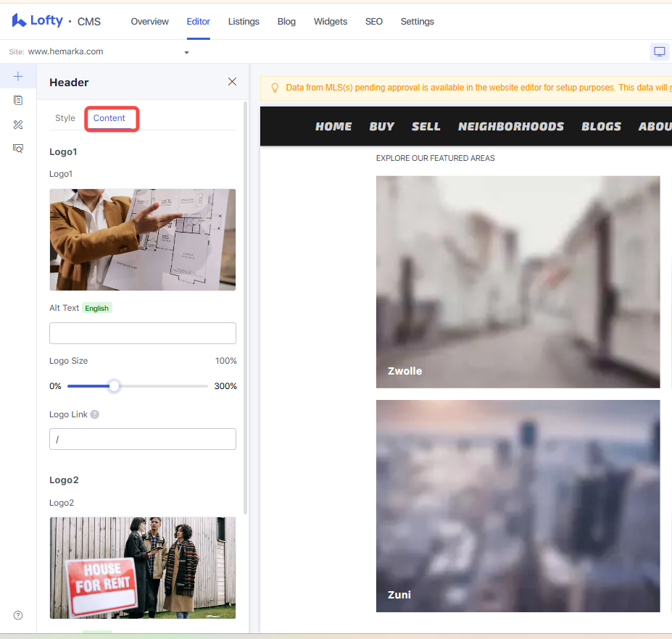Open the Widgets tab
Screen dimensions: 672x639
pyautogui.click(x=331, y=22)
